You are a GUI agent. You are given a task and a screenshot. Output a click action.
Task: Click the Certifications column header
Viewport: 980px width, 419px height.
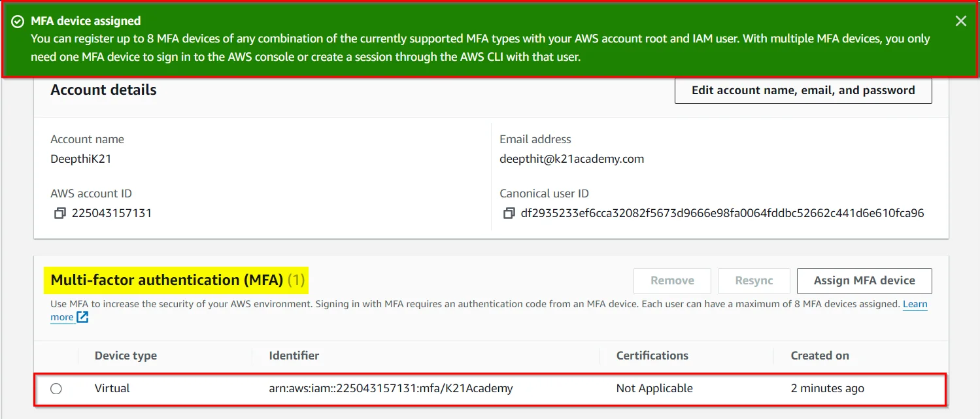652,356
